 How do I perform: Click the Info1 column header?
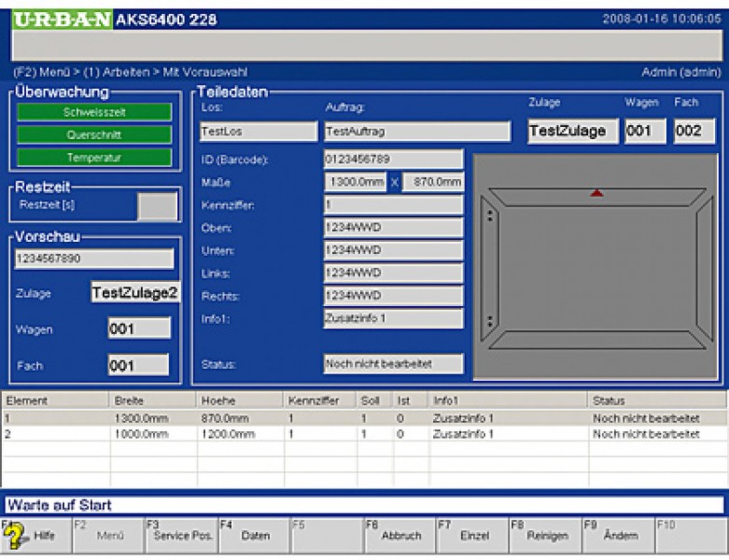pyautogui.click(x=508, y=400)
